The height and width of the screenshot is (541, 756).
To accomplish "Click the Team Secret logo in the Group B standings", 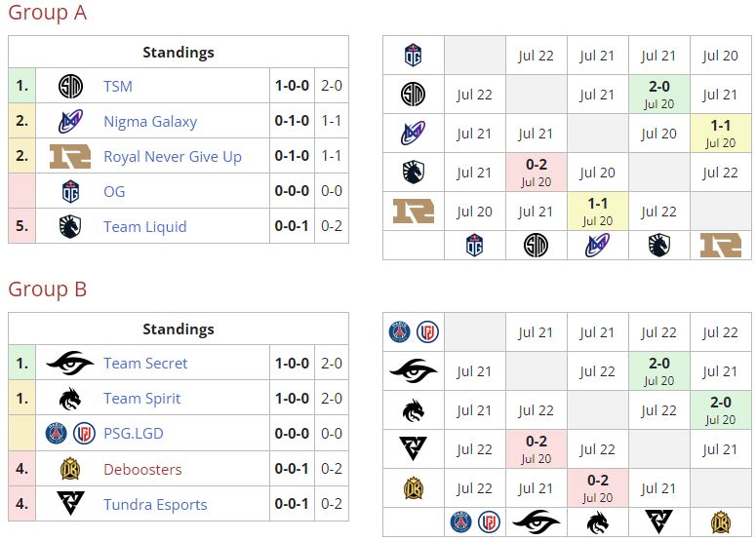I will pyautogui.click(x=70, y=364).
